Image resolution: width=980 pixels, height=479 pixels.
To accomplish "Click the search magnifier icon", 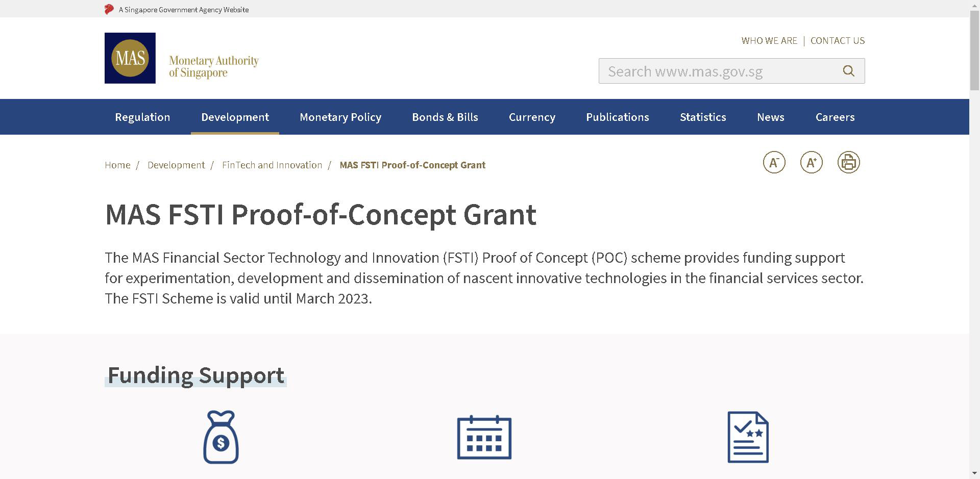I will [848, 71].
